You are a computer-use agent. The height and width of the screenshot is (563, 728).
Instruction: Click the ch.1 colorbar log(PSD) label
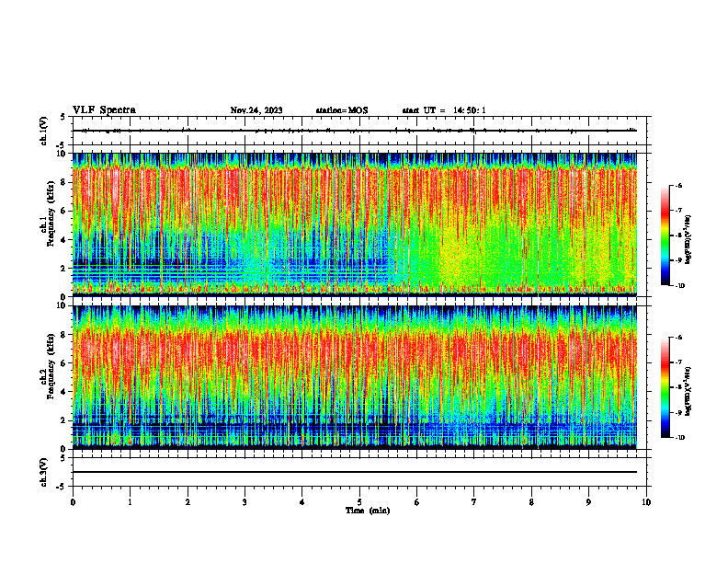click(x=689, y=240)
